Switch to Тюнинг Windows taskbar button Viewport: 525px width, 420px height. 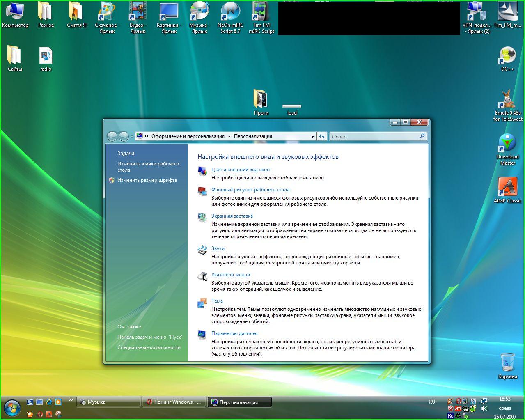click(x=174, y=402)
